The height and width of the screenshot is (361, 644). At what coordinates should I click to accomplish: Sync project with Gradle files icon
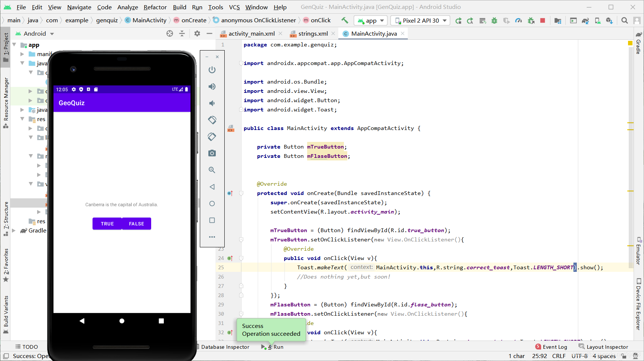point(585,20)
